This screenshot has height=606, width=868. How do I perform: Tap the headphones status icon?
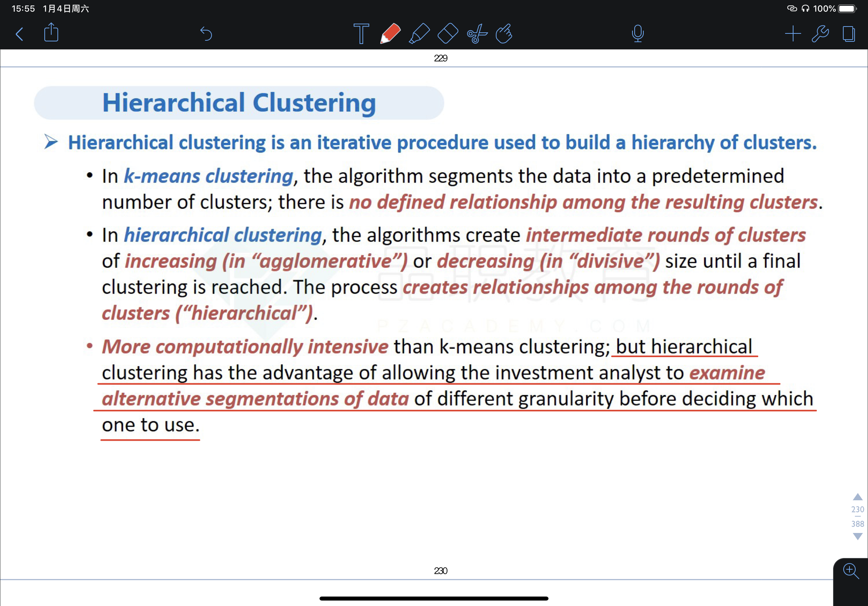tap(805, 8)
